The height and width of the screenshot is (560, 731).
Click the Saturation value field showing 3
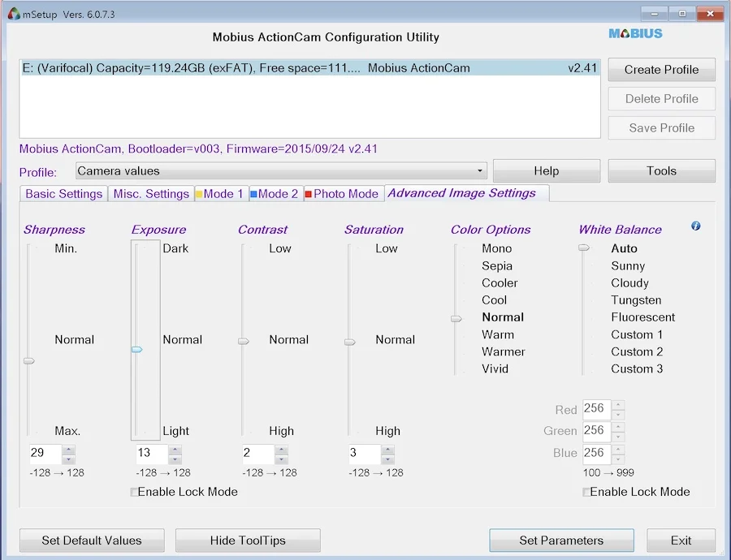pos(364,454)
